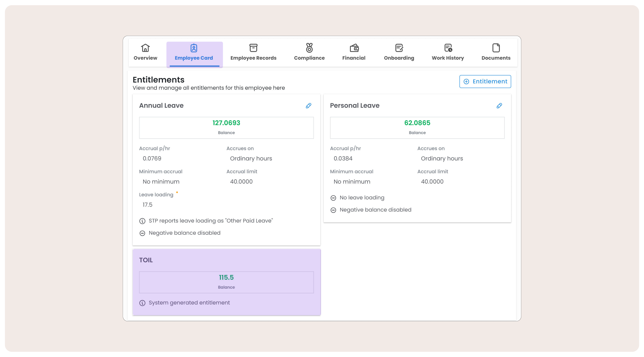This screenshot has width=644, height=357.
Task: Click the System generated entitlement info icon
Action: (x=142, y=303)
